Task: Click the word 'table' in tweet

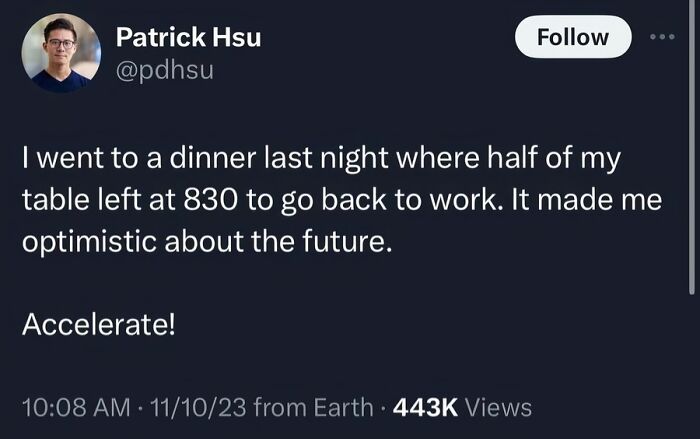Action: click(x=56, y=200)
